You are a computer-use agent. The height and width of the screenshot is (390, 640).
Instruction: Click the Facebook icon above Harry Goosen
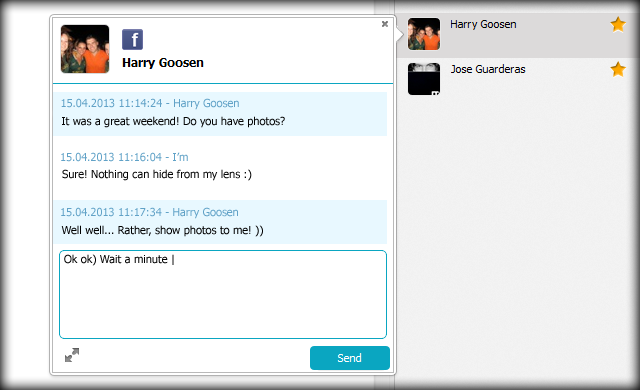[132, 40]
